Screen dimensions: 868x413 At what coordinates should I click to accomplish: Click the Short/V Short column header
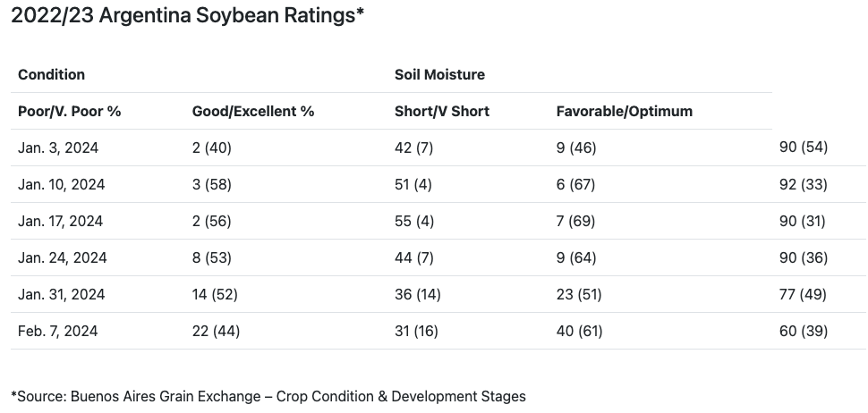click(442, 112)
